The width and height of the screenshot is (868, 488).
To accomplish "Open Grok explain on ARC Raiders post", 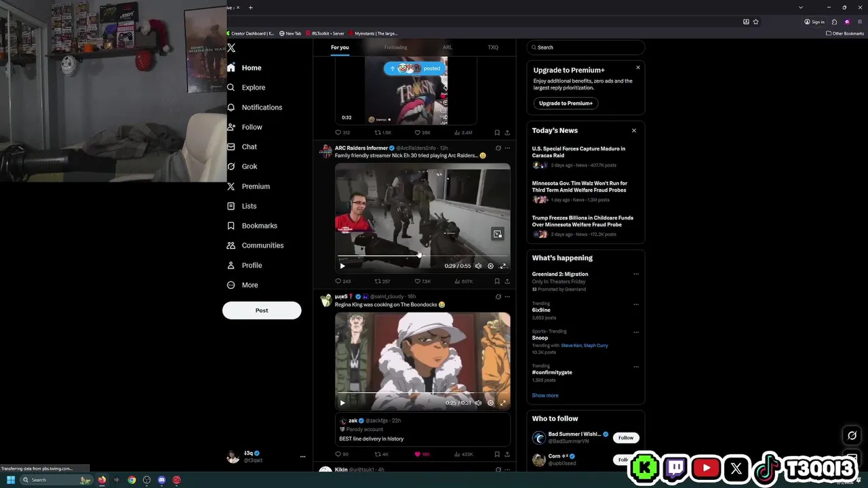I will [x=498, y=148].
